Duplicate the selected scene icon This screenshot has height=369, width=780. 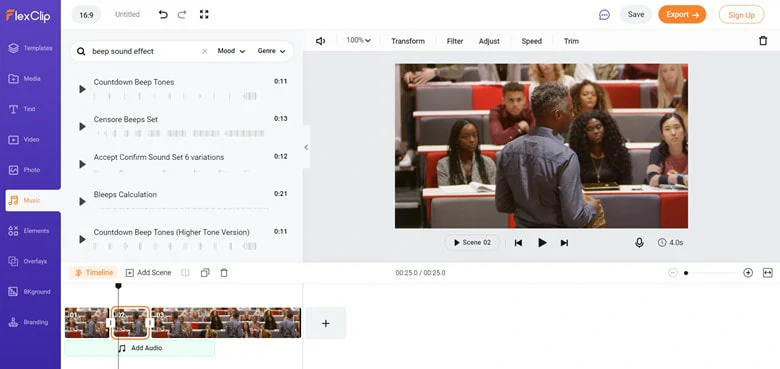205,273
